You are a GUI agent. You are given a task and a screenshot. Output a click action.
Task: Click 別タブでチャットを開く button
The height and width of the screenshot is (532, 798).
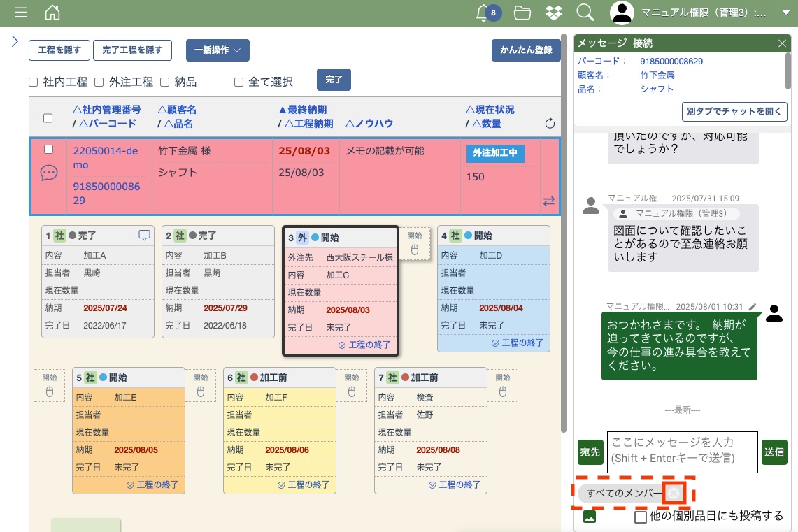coord(734,112)
